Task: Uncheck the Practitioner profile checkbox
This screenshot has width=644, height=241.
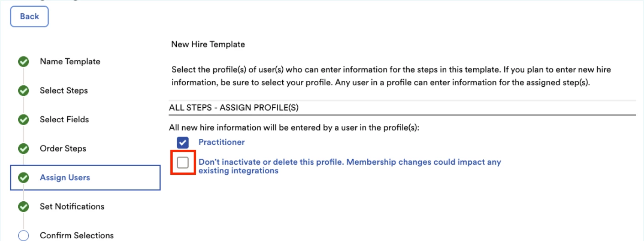Action: click(183, 142)
